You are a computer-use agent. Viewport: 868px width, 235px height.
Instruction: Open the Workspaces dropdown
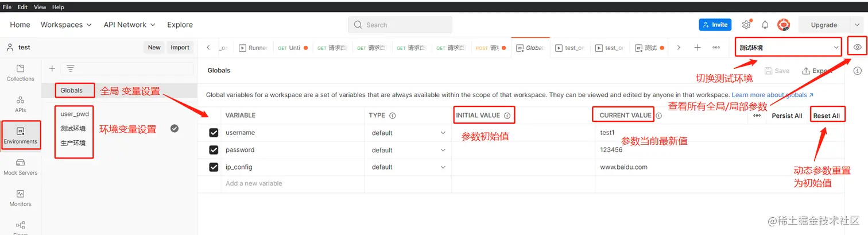pos(66,25)
